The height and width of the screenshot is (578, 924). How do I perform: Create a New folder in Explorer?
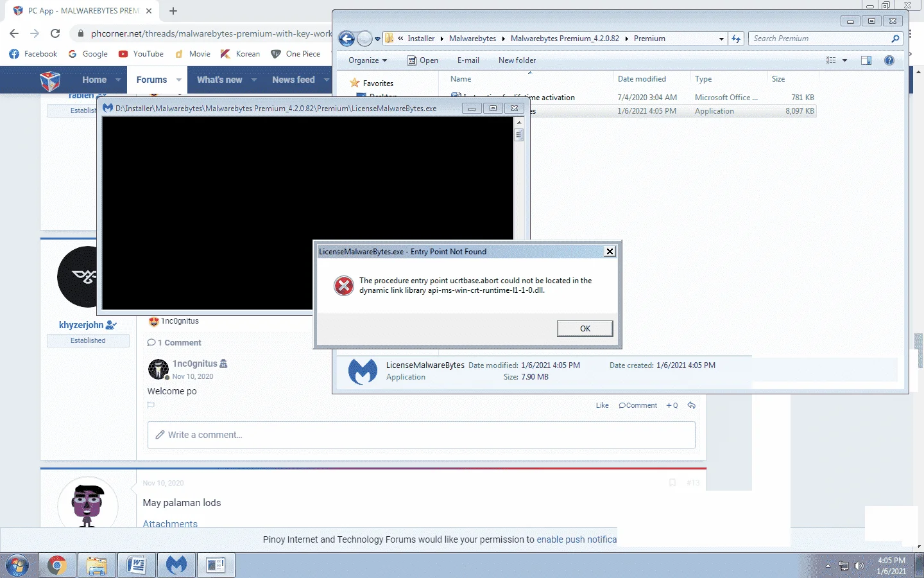pos(517,60)
